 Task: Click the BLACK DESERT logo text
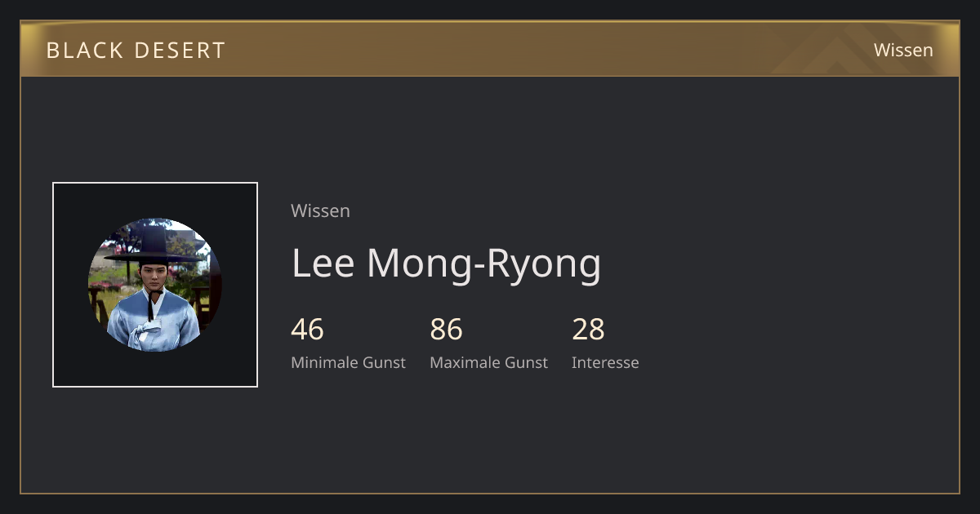pyautogui.click(x=136, y=50)
